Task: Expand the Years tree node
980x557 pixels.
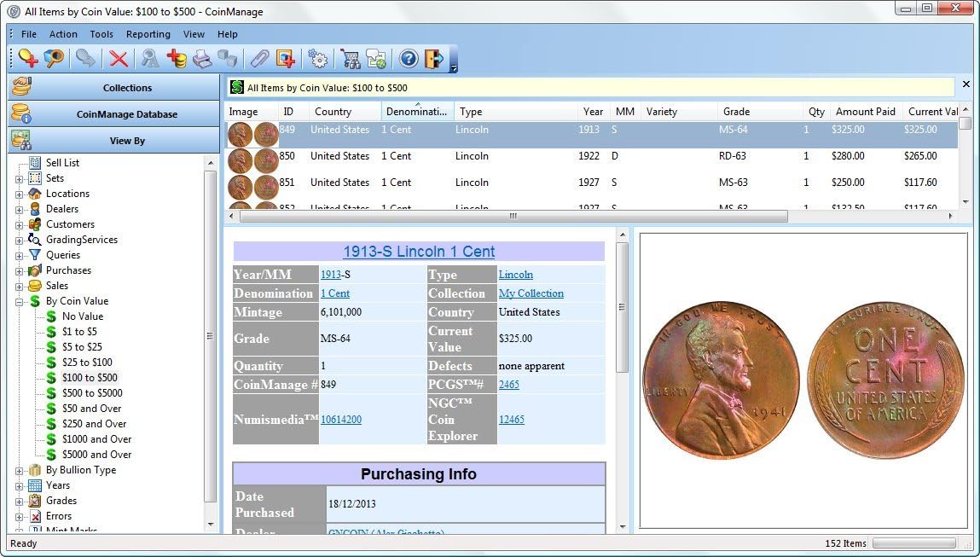Action: click(19, 485)
